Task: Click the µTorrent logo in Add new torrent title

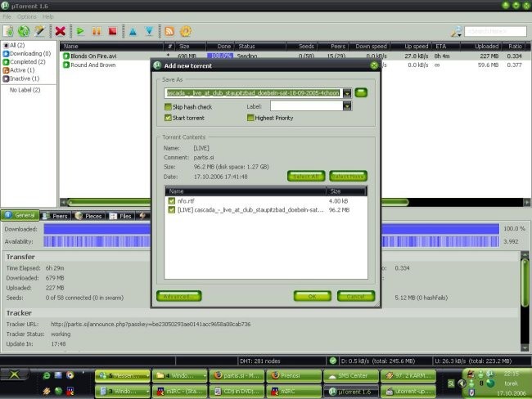Action: click(x=157, y=65)
